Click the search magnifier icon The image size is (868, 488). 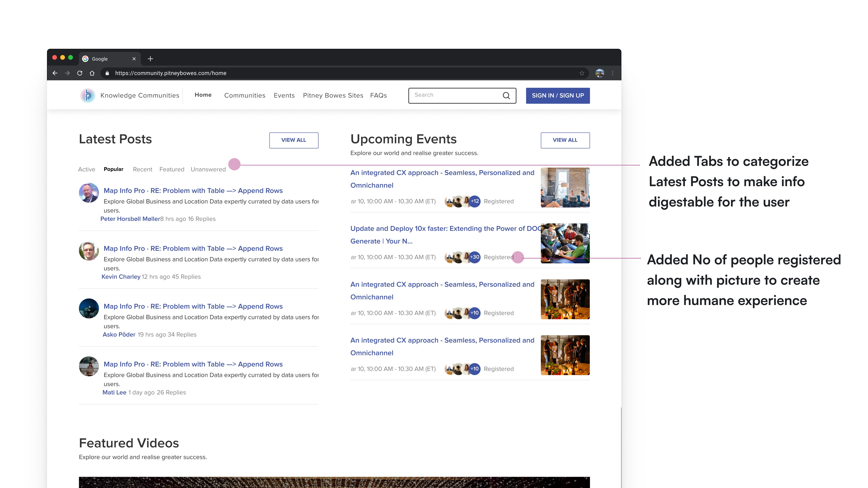[x=506, y=96]
